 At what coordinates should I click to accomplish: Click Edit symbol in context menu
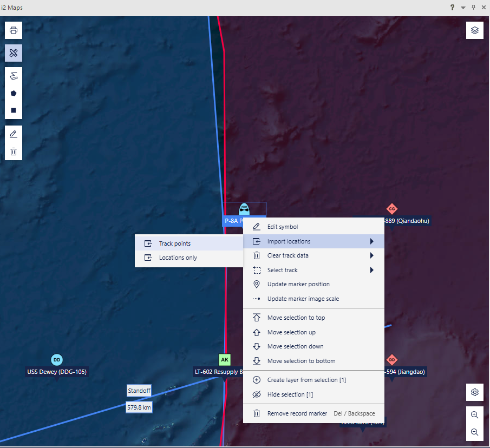click(x=283, y=227)
